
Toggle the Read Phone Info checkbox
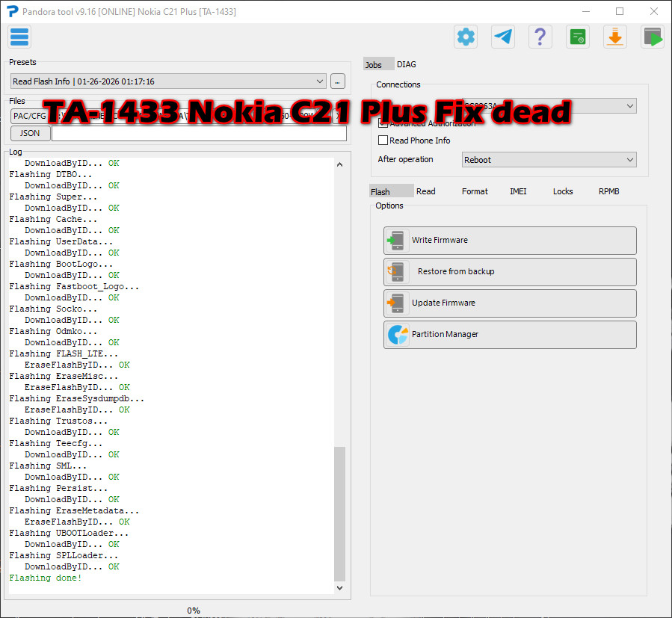pos(383,140)
